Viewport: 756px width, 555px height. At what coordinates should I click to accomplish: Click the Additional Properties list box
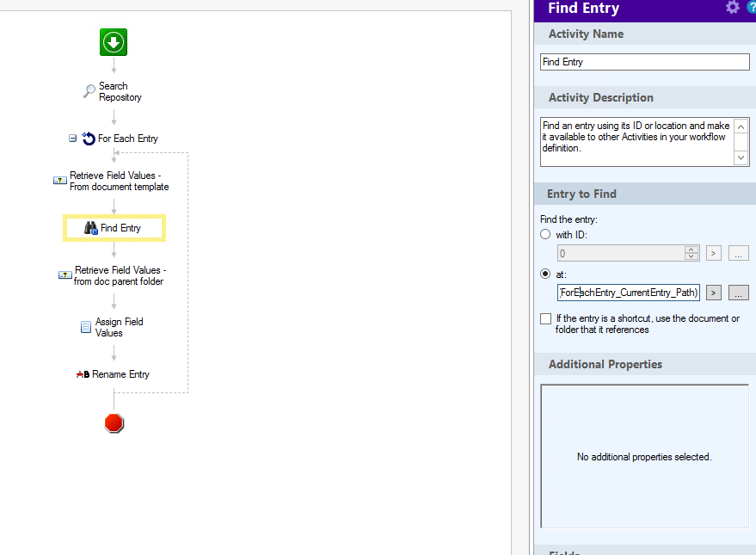[x=645, y=456]
